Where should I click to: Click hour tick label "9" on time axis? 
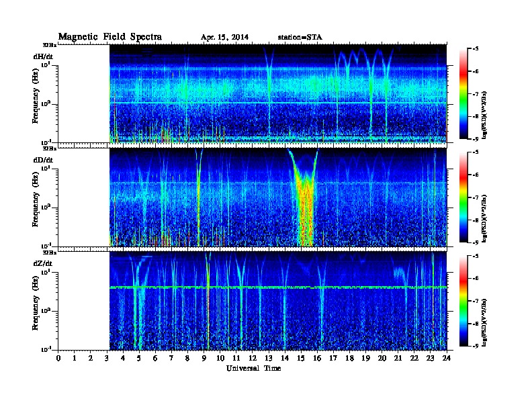204,359
